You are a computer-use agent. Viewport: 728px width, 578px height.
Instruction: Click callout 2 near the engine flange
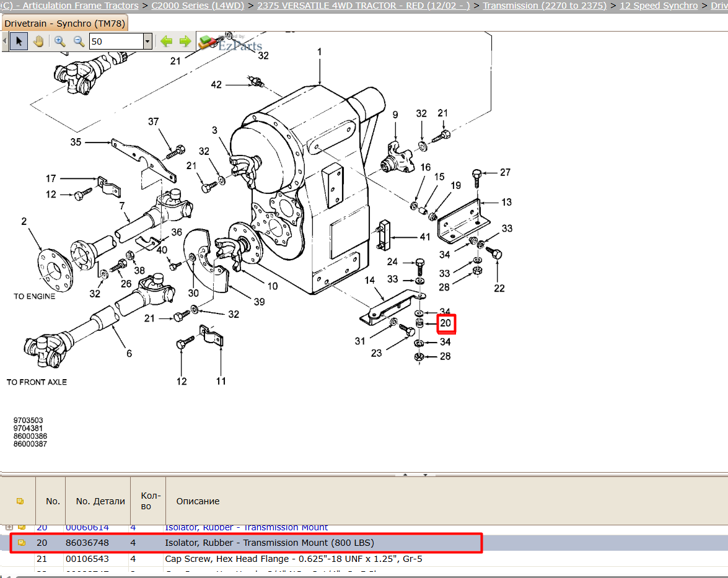(x=24, y=221)
